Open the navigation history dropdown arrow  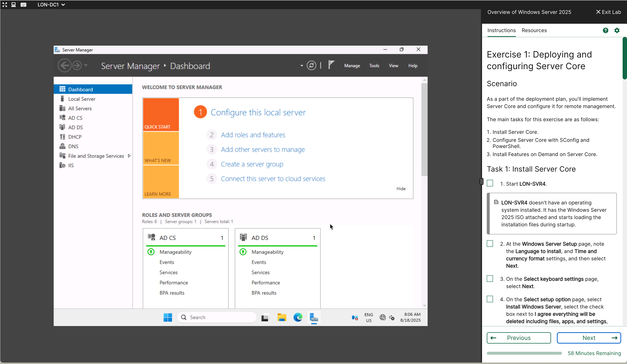(86, 65)
